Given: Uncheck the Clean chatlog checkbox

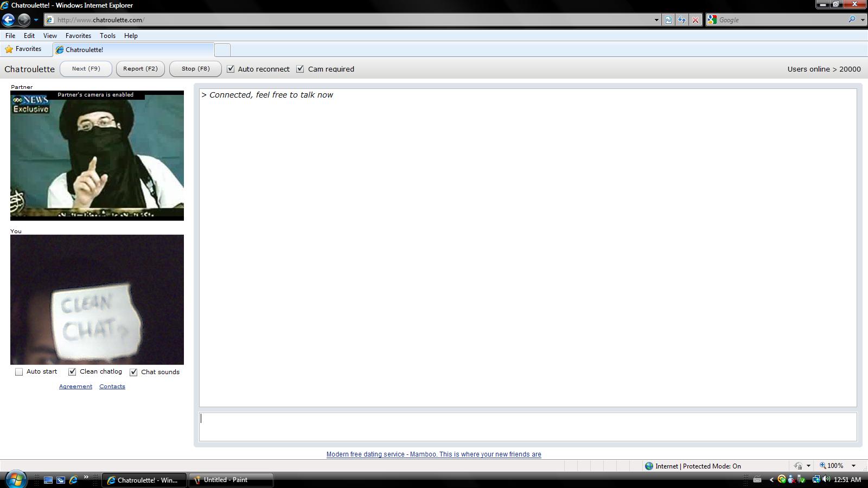Looking at the screenshot, I should pos(72,372).
